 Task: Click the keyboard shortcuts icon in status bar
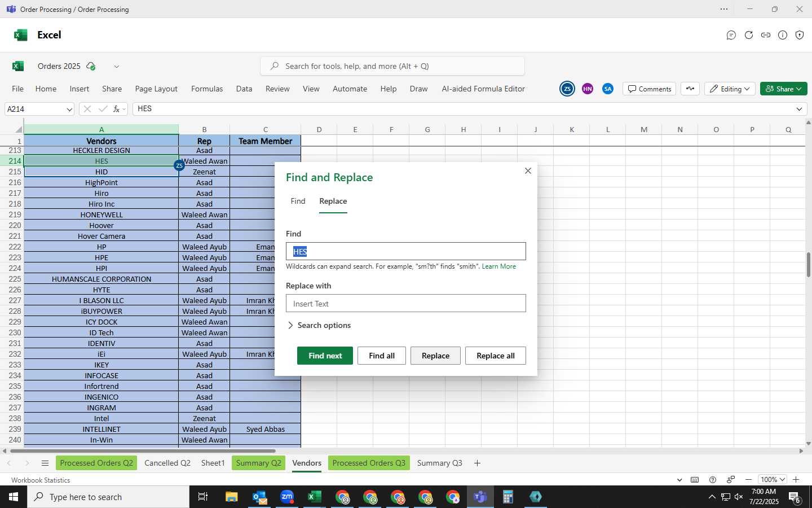[x=695, y=480]
